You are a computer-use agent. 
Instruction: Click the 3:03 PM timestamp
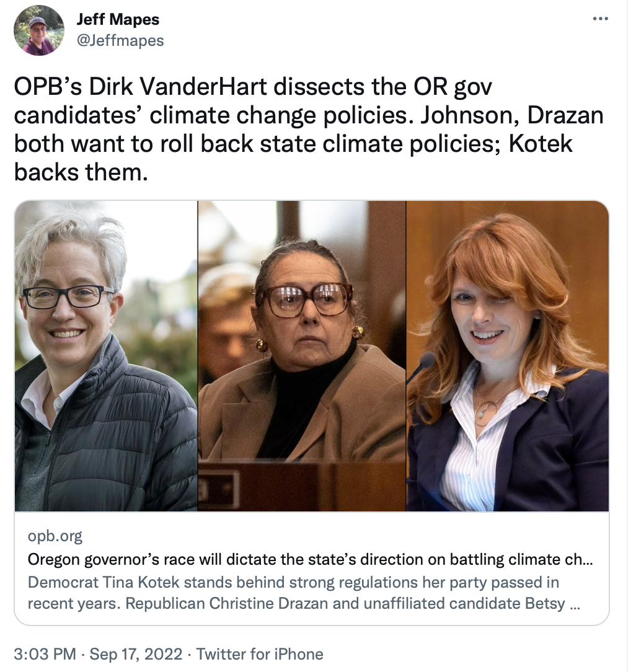[x=45, y=654]
